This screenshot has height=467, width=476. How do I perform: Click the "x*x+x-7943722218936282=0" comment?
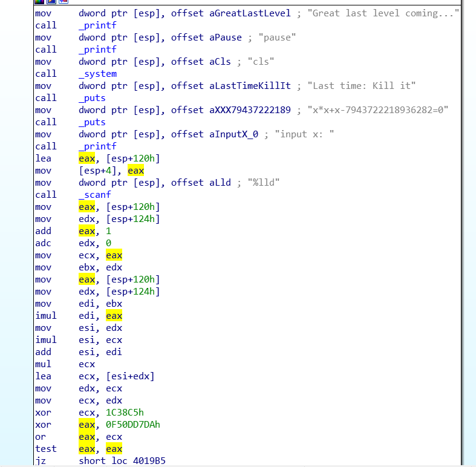[377, 110]
